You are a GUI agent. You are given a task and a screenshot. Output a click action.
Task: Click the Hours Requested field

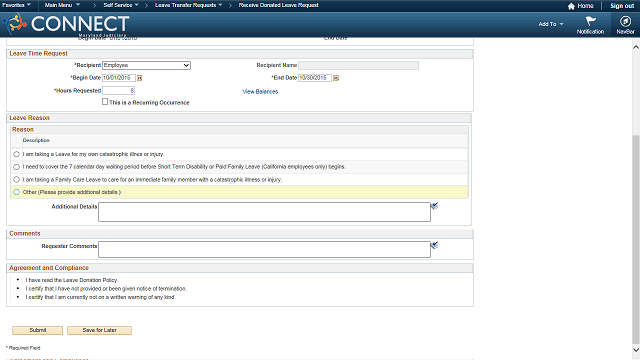tap(118, 91)
